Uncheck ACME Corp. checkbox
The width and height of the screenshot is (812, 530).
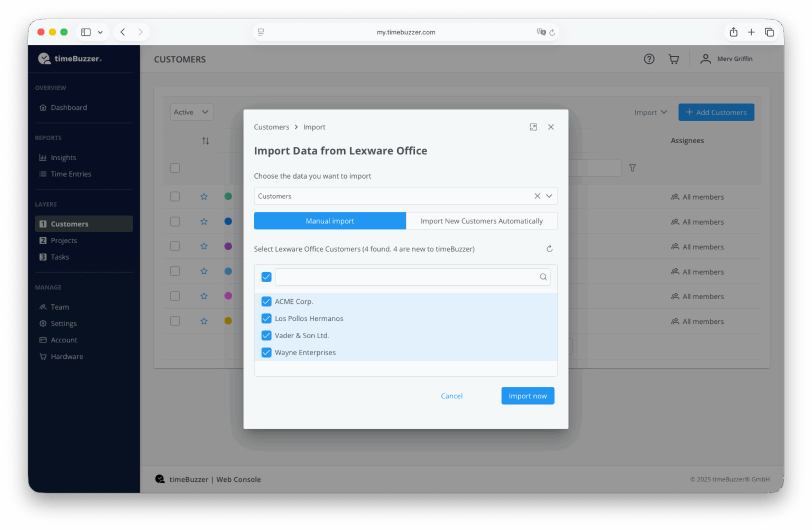click(266, 302)
